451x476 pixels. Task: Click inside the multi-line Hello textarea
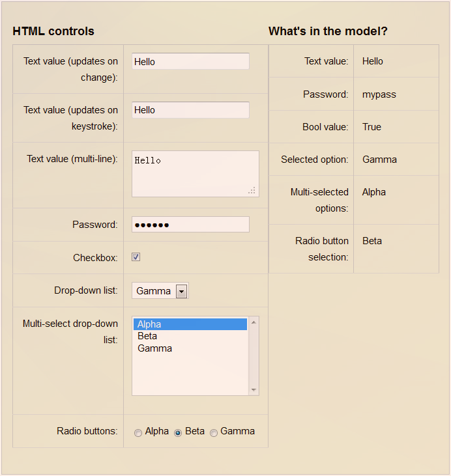(196, 174)
